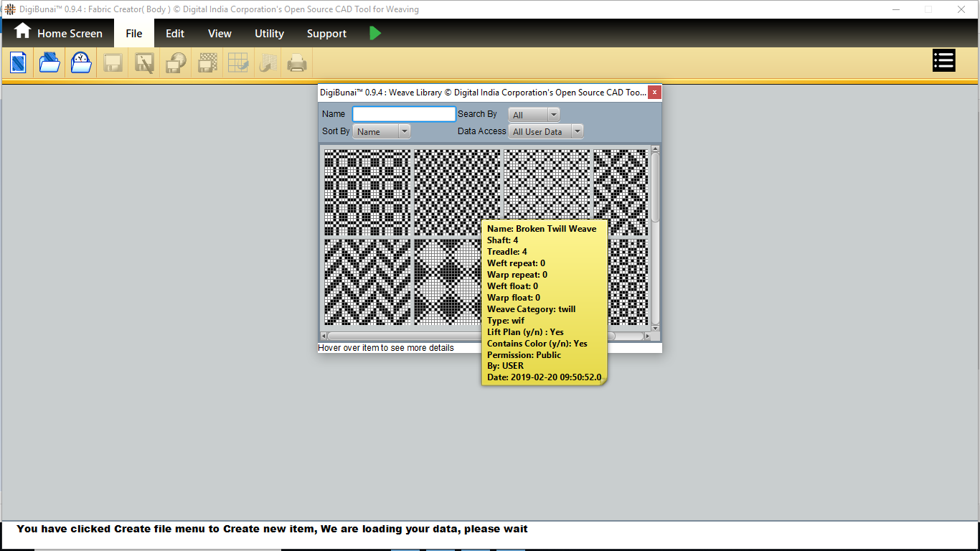Expand the Search By dropdown
Image resolution: width=980 pixels, height=551 pixels.
[x=534, y=115]
